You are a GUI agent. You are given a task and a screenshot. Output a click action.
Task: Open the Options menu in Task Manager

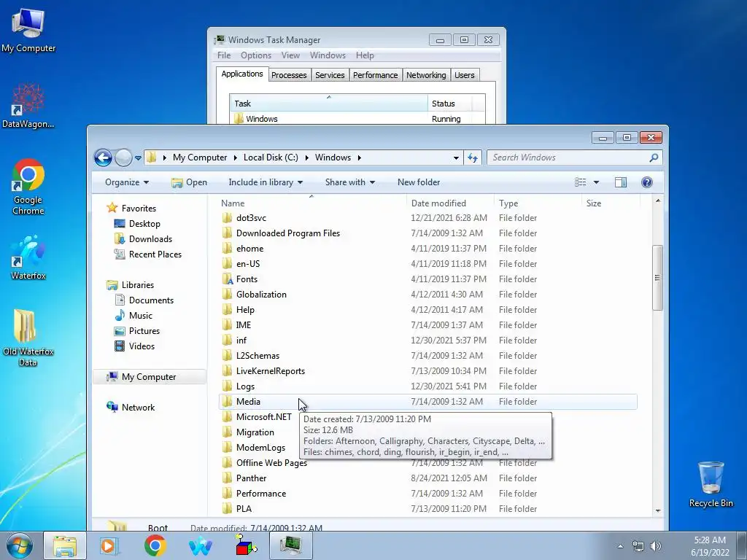point(256,55)
